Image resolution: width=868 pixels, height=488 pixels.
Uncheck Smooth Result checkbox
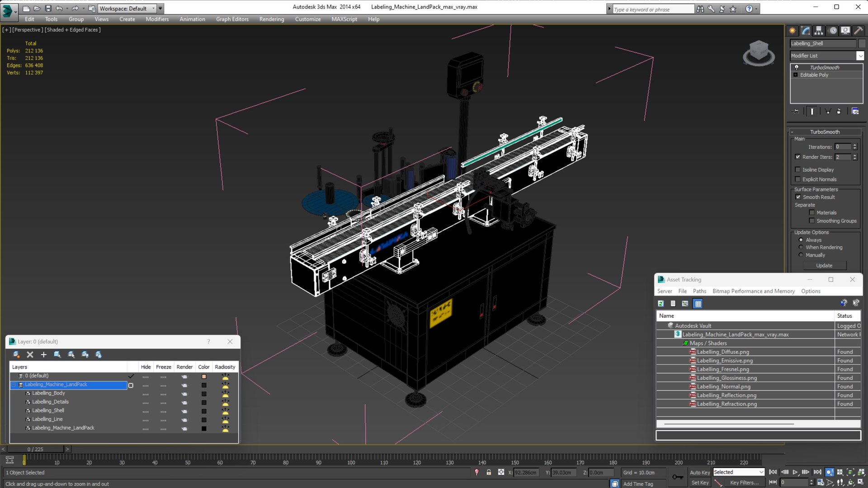click(x=798, y=197)
